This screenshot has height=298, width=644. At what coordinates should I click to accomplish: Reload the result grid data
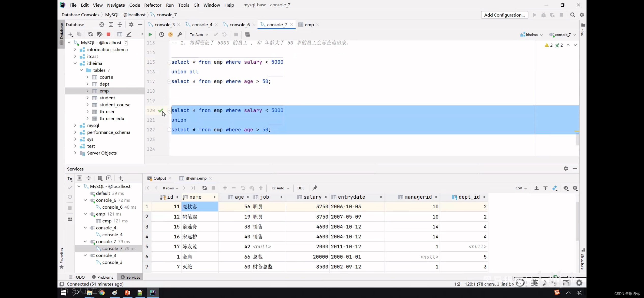tap(204, 188)
